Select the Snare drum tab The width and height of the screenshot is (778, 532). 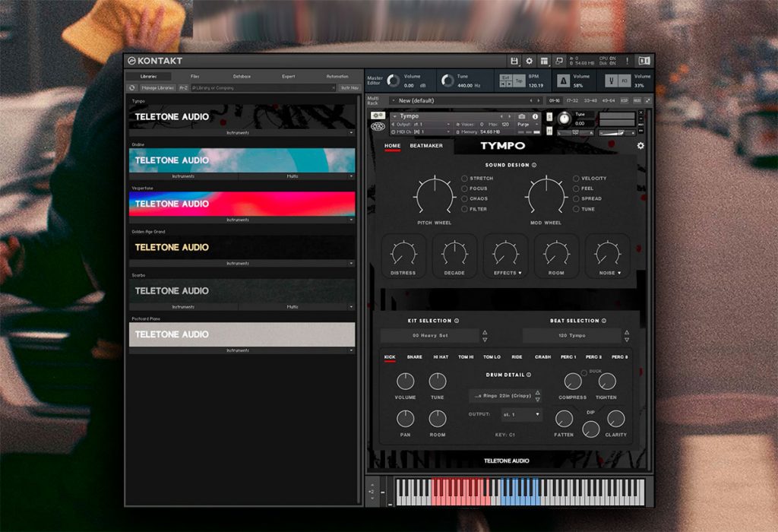pyautogui.click(x=414, y=357)
